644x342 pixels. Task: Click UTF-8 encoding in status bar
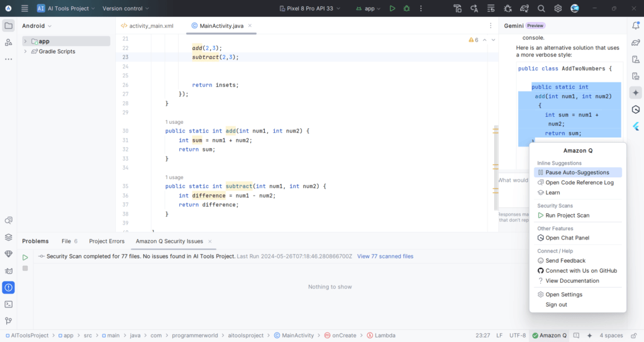click(x=518, y=336)
